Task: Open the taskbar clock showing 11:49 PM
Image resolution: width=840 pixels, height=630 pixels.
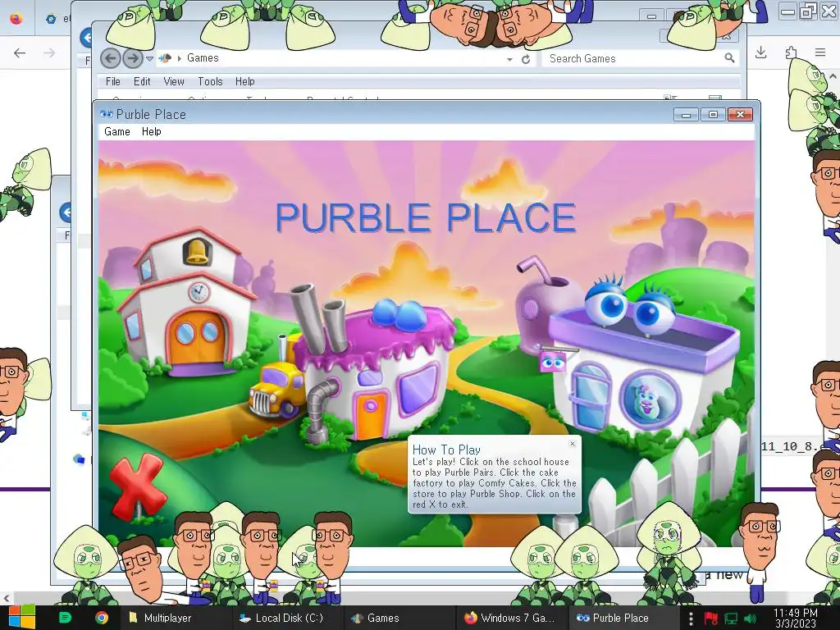Action: pyautogui.click(x=796, y=618)
